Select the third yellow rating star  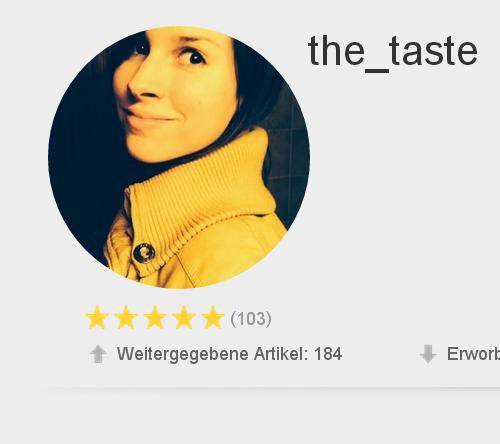[155, 318]
